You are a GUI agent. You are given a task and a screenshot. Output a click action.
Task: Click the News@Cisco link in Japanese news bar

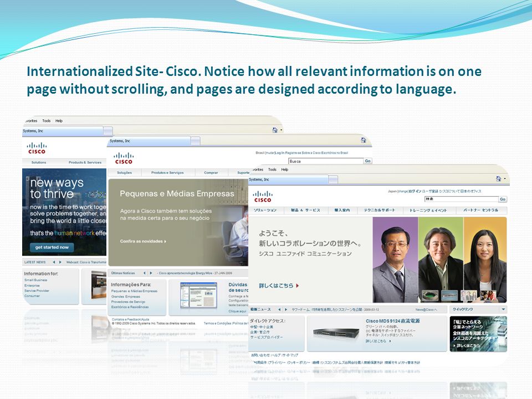pos(426,310)
